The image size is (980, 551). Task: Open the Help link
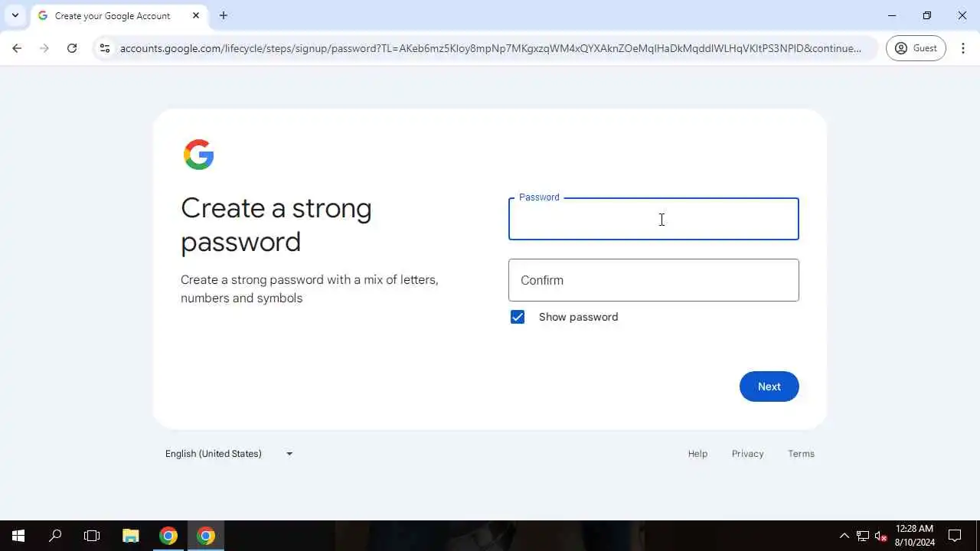click(697, 454)
